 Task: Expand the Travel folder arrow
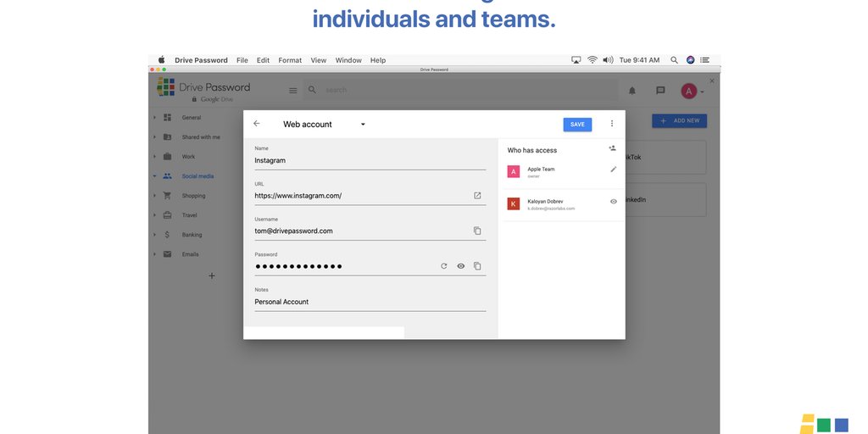coord(154,214)
